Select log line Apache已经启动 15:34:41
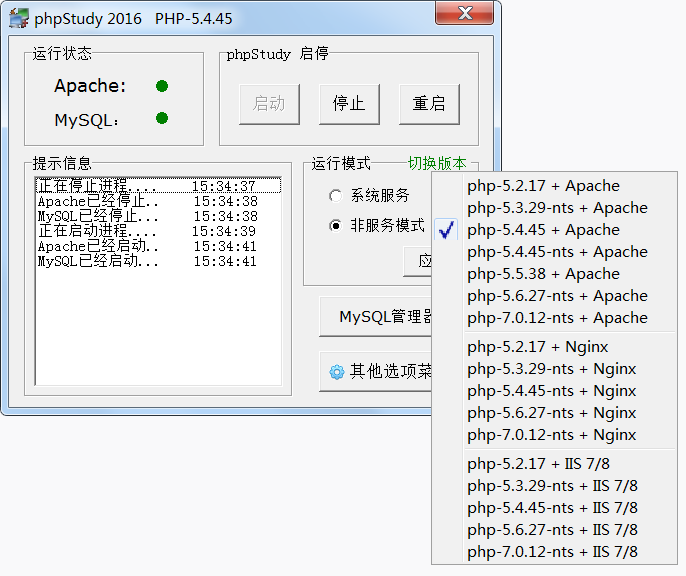 coord(158,246)
